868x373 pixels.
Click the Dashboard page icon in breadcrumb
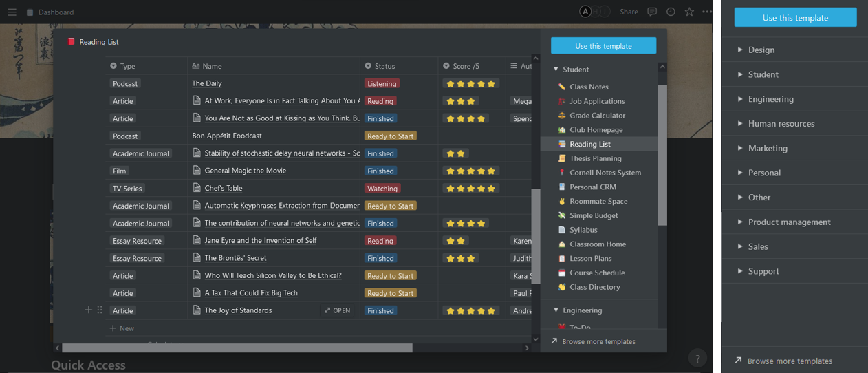pyautogui.click(x=30, y=12)
